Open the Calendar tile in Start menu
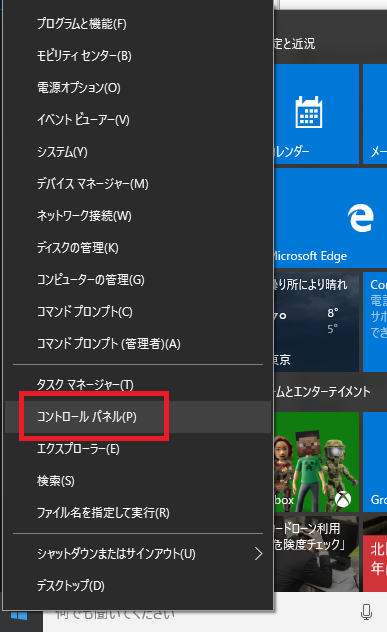Screen dimensions: 387x632 coord(316,114)
